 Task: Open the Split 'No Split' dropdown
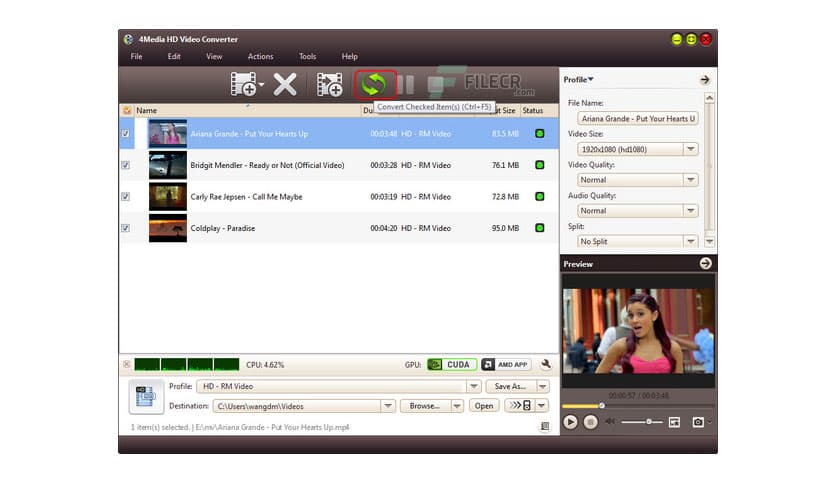click(x=638, y=241)
